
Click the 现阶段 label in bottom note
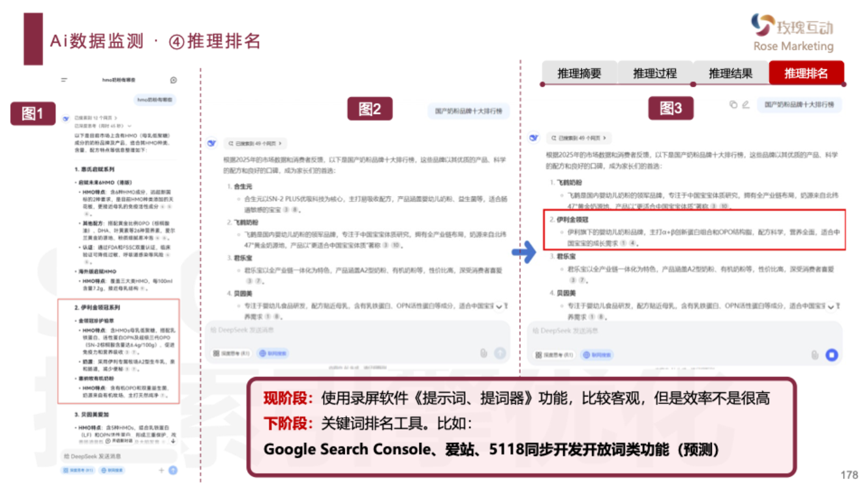(x=288, y=398)
